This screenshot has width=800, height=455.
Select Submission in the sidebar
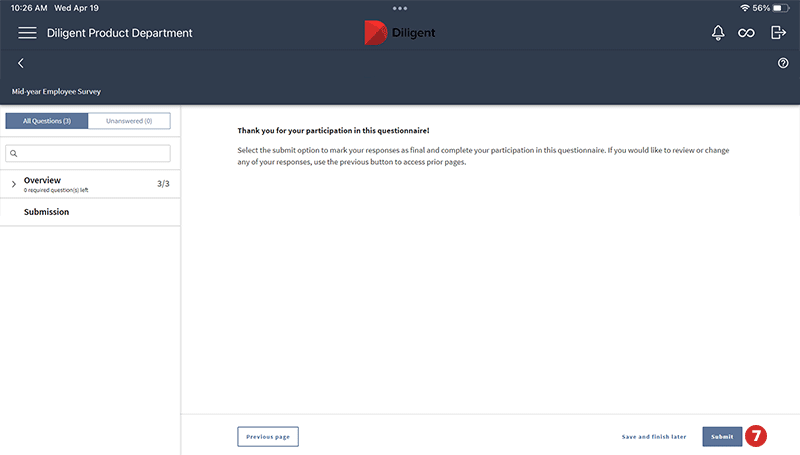pyautogui.click(x=46, y=212)
